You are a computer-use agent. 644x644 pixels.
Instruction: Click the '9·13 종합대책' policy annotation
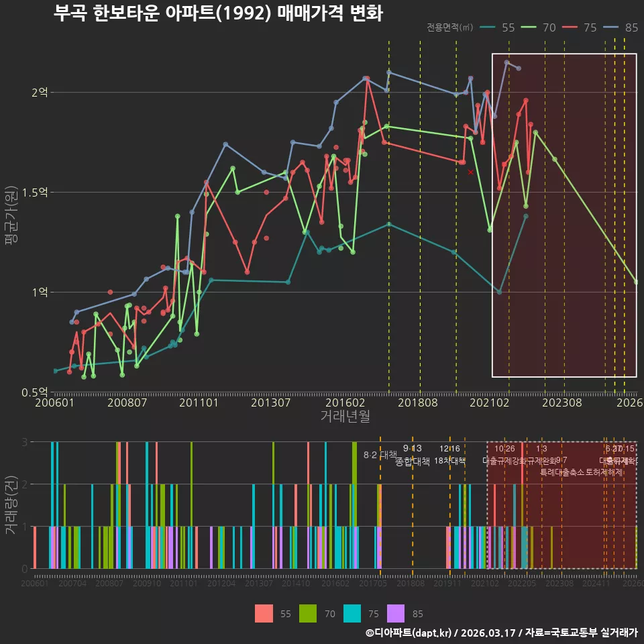[413, 455]
